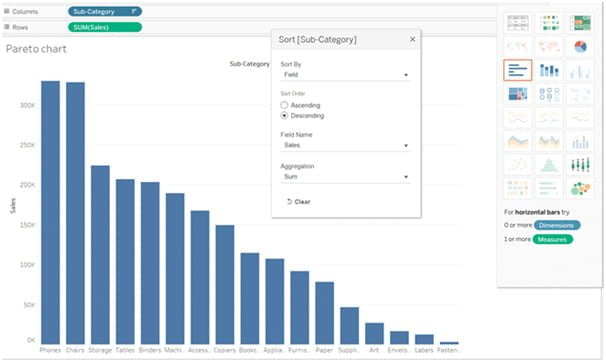Select the Chairs bar in the chart
606x362 pixels.
point(75,213)
